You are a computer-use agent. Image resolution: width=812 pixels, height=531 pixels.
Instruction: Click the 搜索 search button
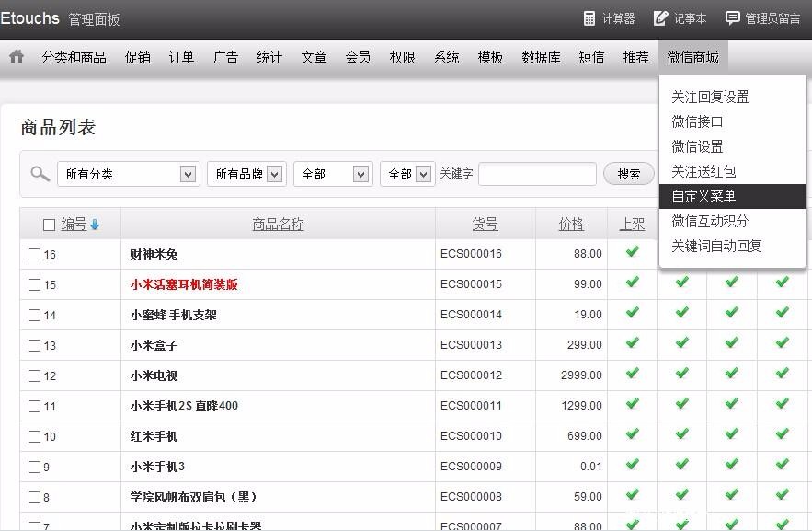pos(628,173)
